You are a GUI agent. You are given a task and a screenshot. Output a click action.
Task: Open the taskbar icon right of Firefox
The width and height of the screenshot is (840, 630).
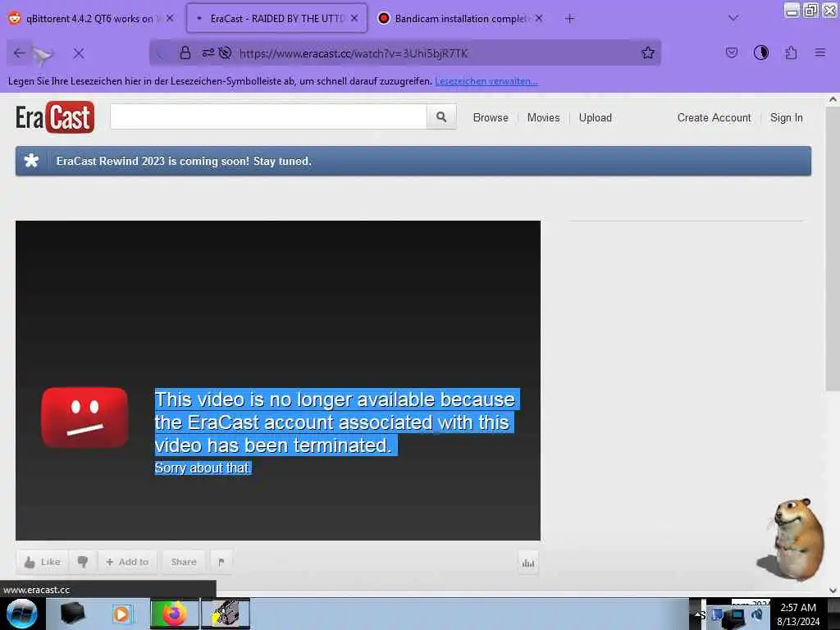(x=226, y=614)
